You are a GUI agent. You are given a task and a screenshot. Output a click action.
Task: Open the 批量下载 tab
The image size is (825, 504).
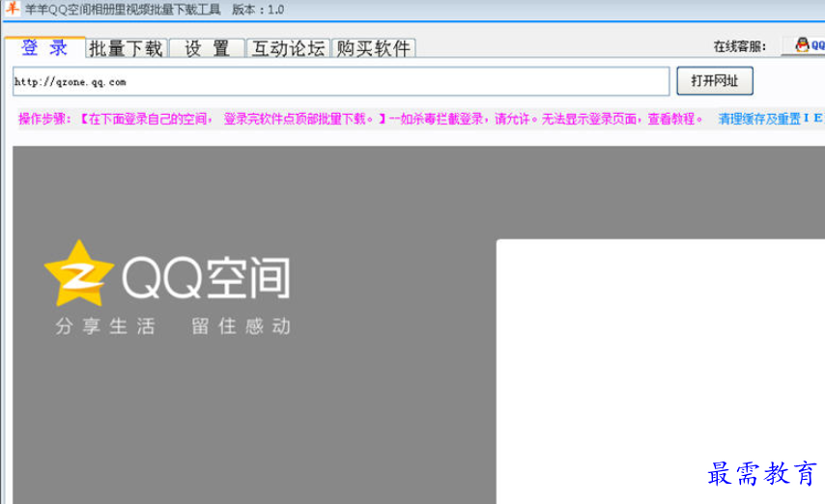click(x=127, y=48)
